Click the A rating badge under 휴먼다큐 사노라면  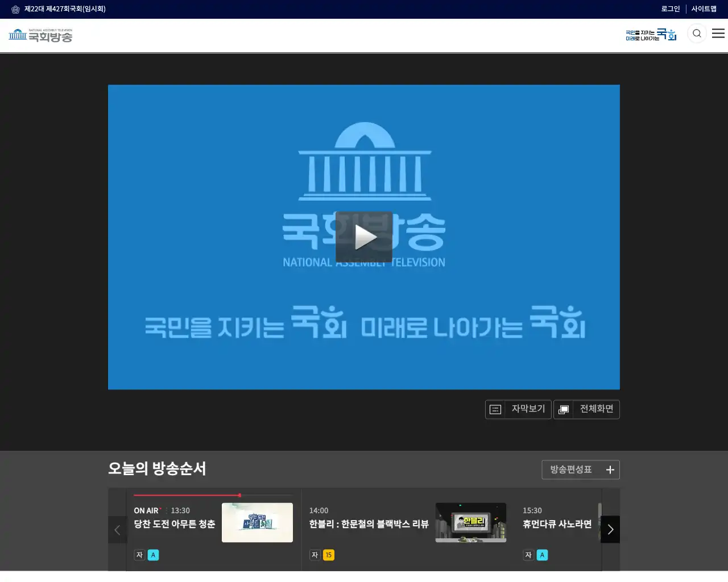542,555
